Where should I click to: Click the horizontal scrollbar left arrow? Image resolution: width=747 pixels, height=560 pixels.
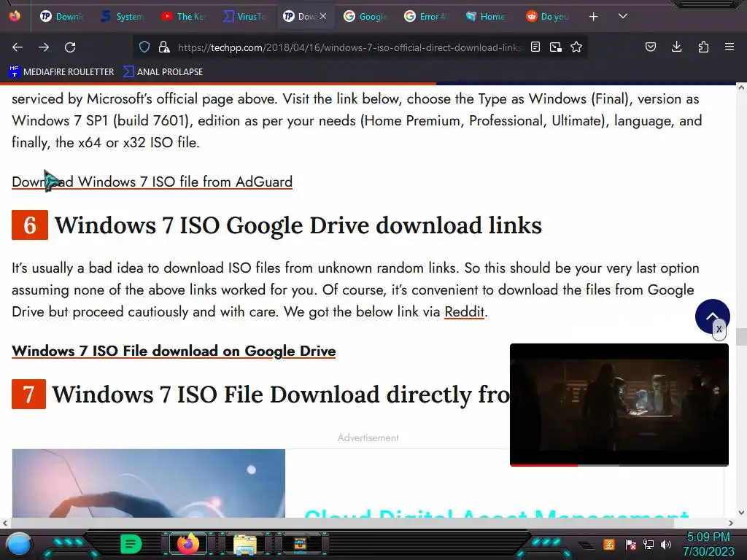click(x=5, y=523)
